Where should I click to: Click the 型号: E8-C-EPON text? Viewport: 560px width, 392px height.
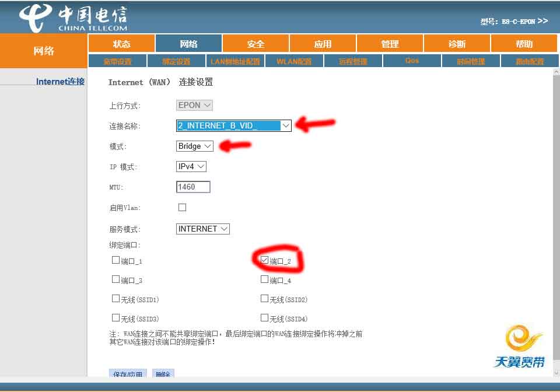508,22
